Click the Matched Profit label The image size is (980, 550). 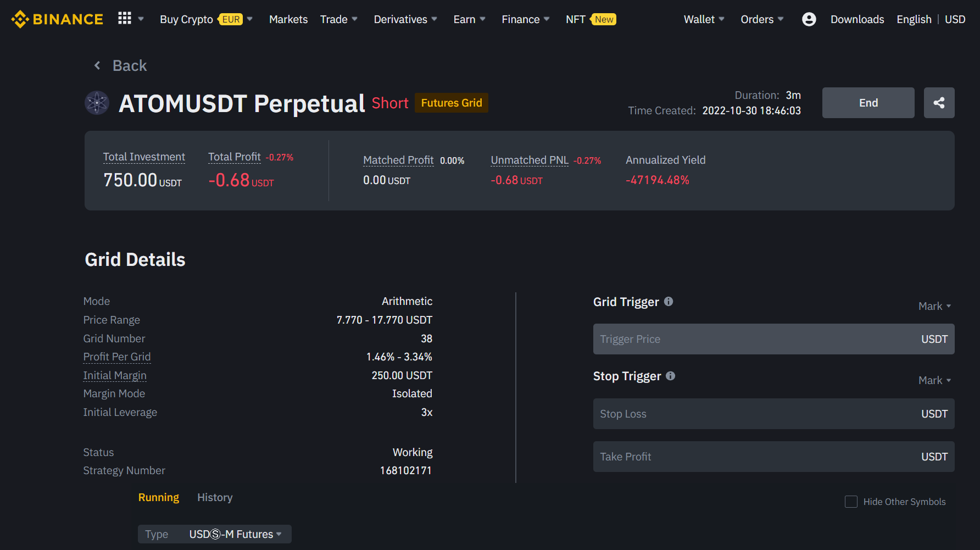tap(398, 160)
